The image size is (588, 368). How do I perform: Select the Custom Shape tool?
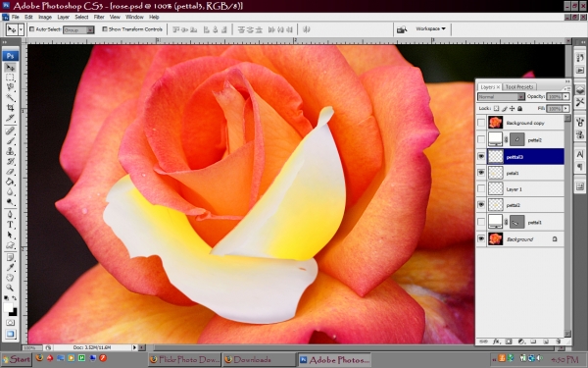10,245
